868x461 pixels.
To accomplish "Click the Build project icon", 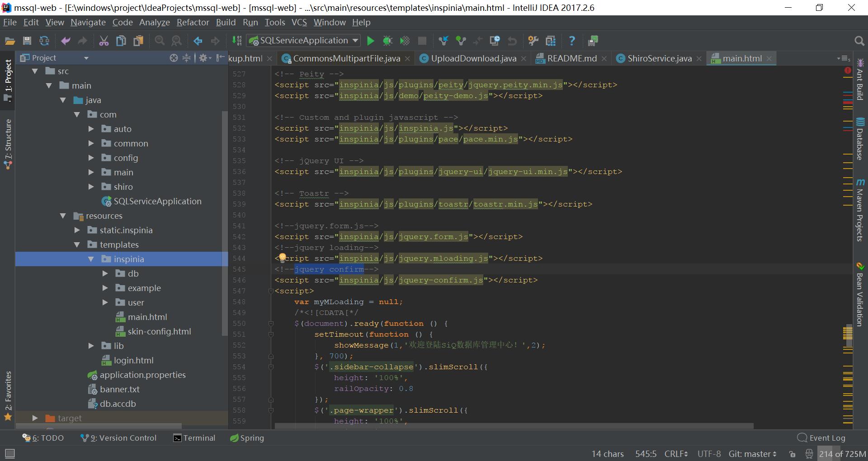I will pyautogui.click(x=236, y=41).
